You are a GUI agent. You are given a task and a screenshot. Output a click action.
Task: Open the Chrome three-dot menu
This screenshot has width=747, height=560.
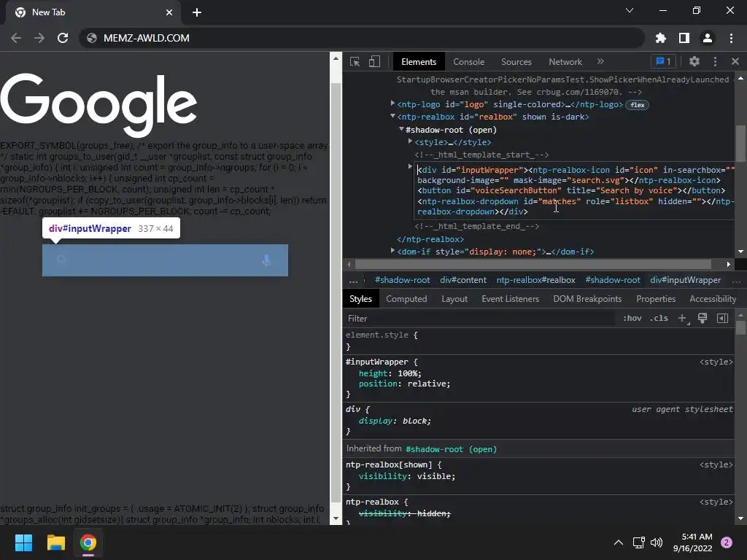(x=731, y=38)
